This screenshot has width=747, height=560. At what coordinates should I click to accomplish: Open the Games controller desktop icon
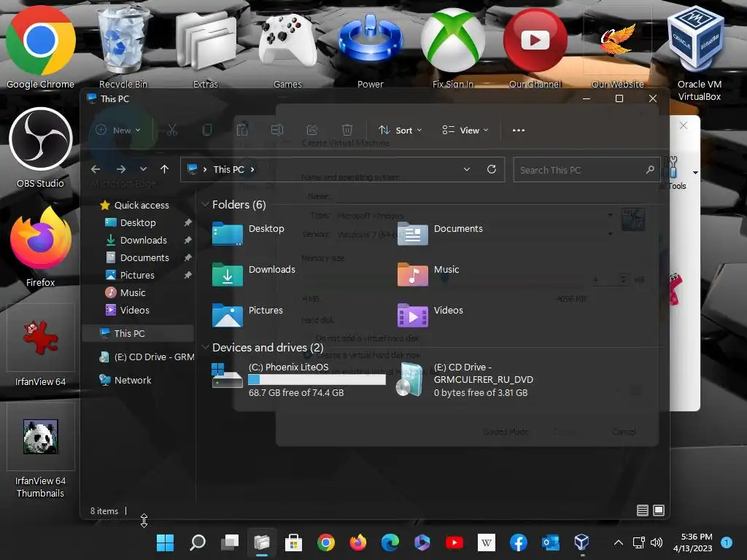[287, 47]
